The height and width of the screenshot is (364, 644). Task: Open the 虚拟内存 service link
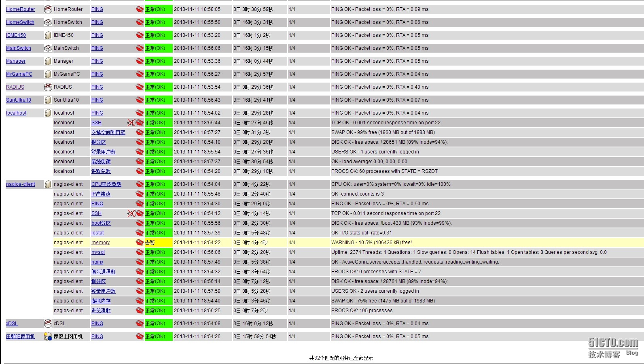[x=101, y=301]
